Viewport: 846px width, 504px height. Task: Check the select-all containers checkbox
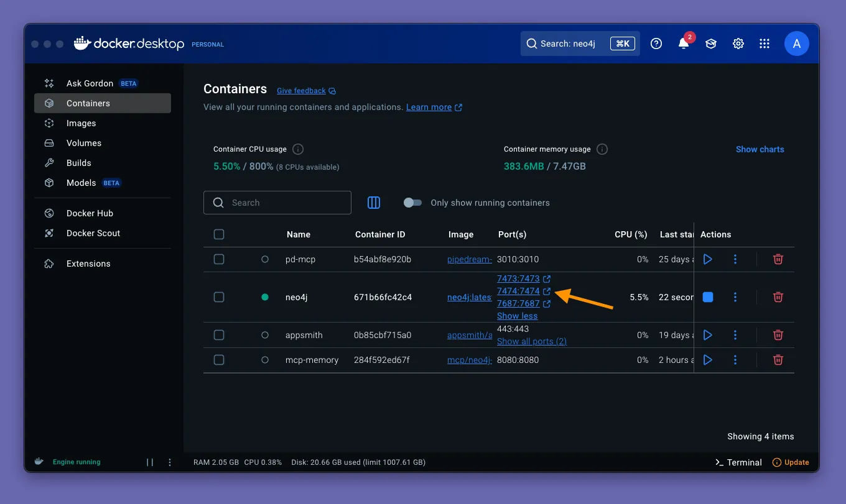coord(219,234)
